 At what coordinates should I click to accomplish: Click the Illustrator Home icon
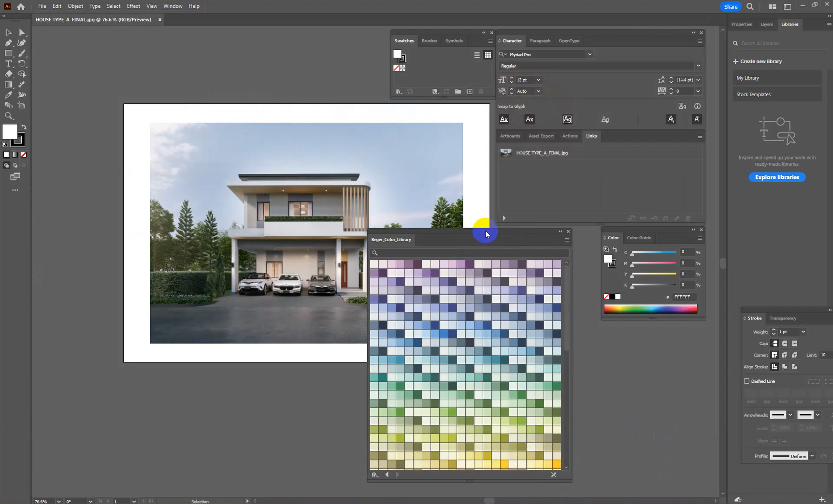point(21,7)
